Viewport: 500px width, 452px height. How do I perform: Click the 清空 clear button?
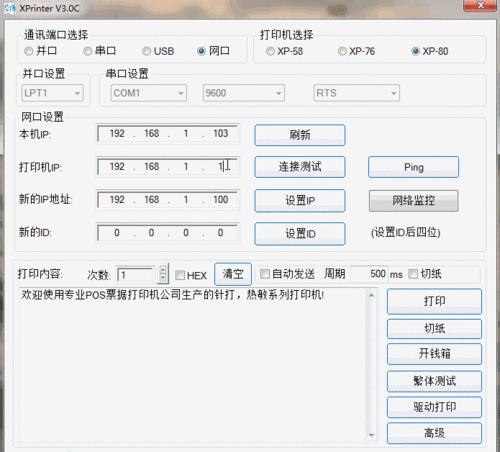pyautogui.click(x=233, y=274)
